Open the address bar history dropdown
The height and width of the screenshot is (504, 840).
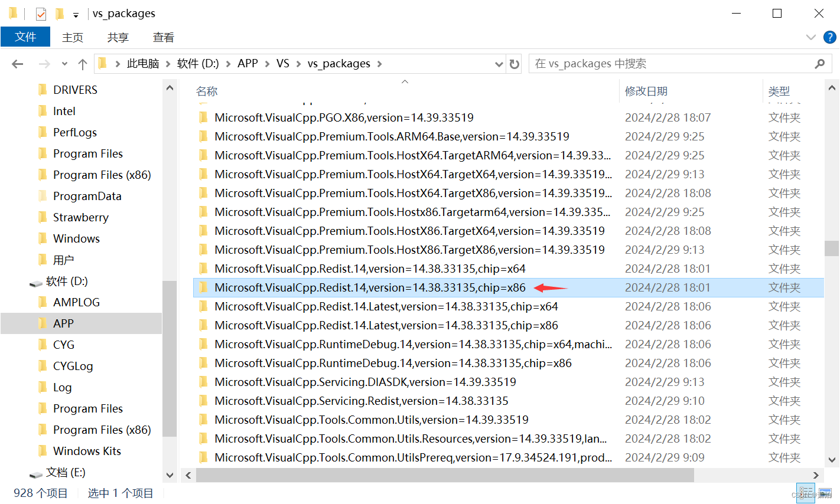(x=499, y=63)
